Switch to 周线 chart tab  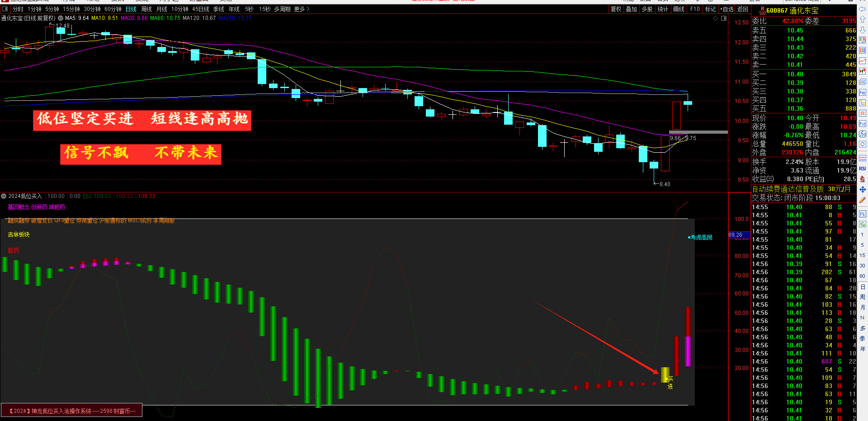tap(146, 9)
